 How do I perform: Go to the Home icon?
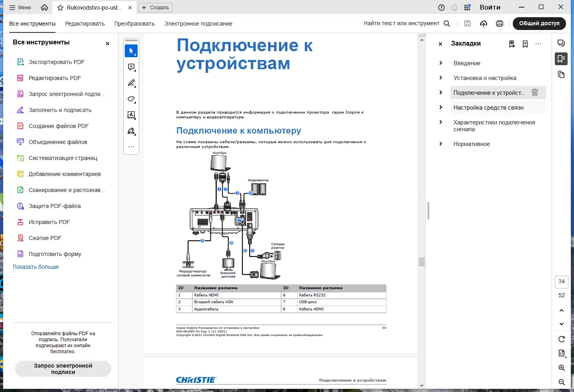(x=44, y=8)
